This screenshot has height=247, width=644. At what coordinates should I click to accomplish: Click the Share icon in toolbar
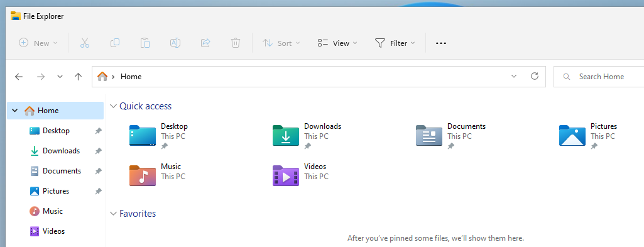coord(205,43)
